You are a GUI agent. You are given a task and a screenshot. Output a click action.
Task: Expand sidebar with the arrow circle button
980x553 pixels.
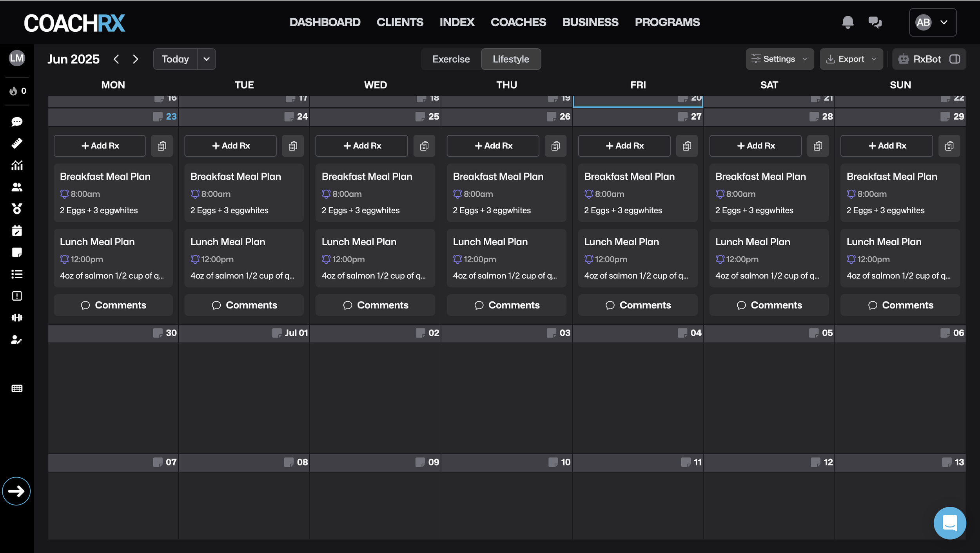(x=16, y=491)
